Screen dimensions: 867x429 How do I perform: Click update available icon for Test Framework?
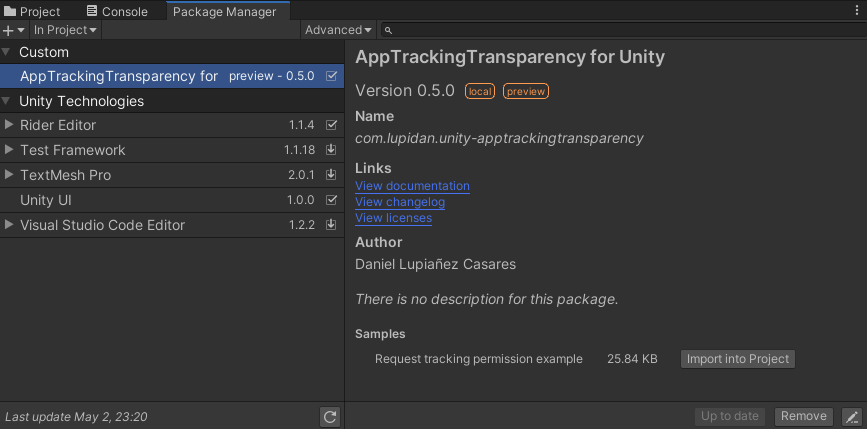tap(331, 150)
